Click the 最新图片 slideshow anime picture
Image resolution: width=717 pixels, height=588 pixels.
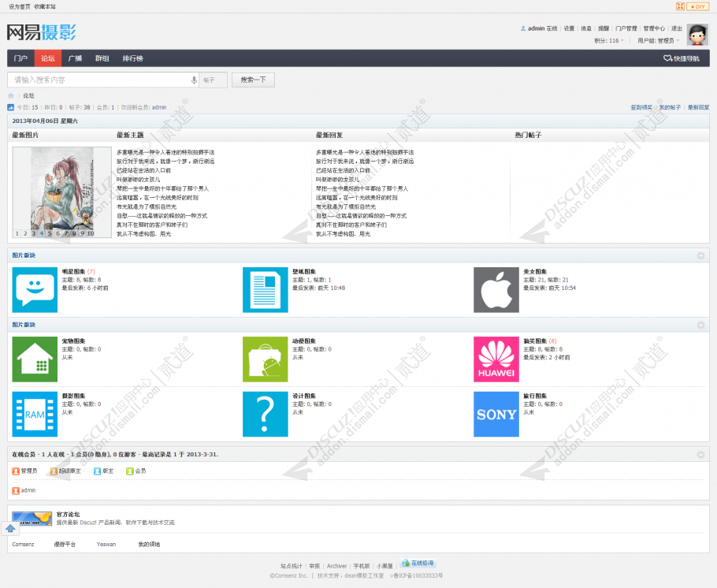pyautogui.click(x=61, y=192)
